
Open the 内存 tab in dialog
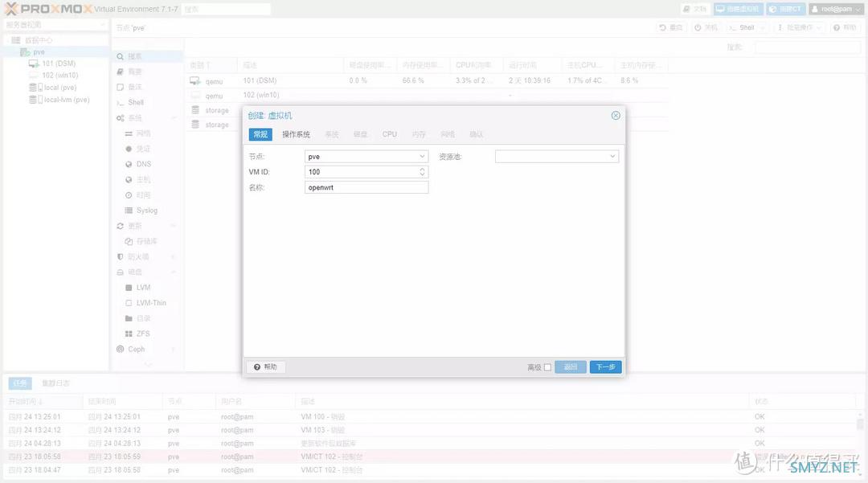[419, 134]
